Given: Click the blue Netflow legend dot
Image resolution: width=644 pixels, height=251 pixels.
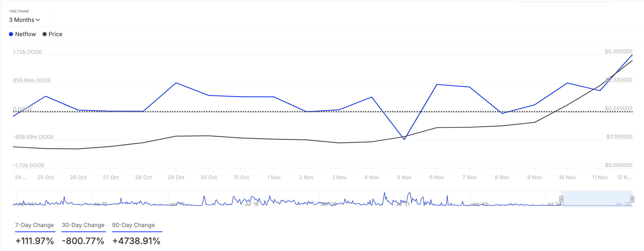Looking at the screenshot, I should click(11, 34).
